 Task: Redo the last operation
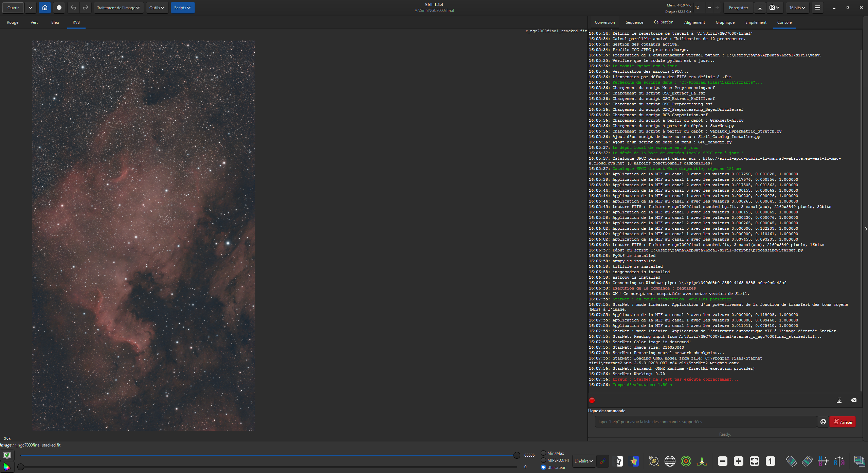click(86, 7)
